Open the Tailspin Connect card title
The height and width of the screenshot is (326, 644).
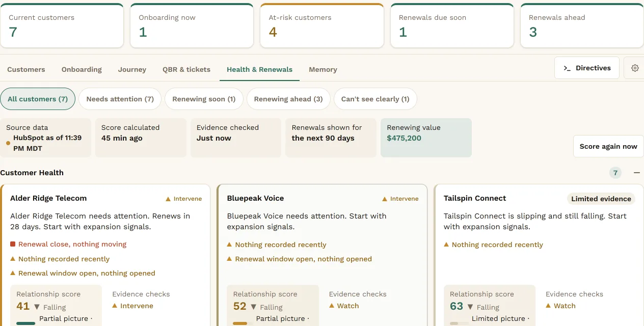click(x=475, y=198)
